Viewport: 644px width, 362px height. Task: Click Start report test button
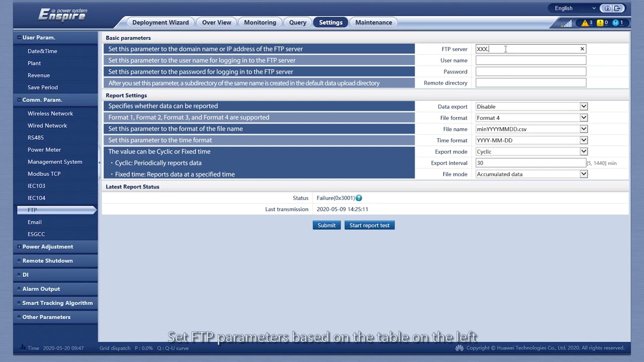coord(370,225)
